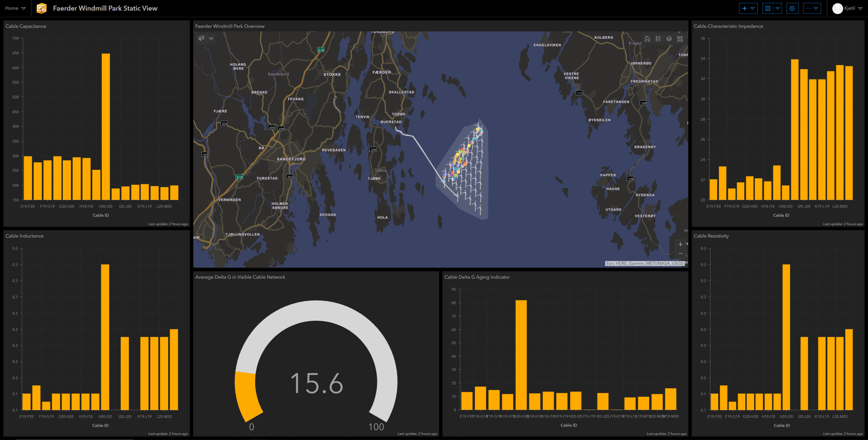868x440 pixels.
Task: Open dashboard settings gear icon
Action: [792, 8]
